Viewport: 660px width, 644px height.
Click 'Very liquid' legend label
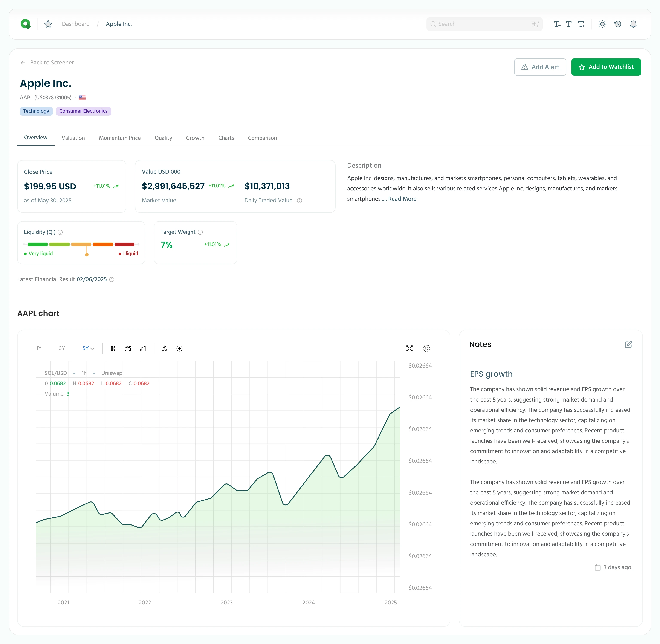(41, 254)
